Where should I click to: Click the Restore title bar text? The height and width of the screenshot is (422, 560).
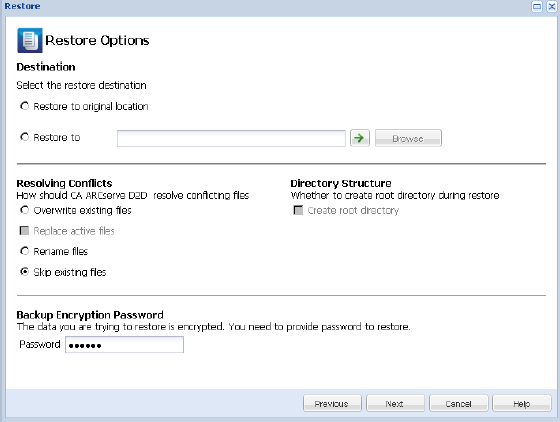pos(22,6)
